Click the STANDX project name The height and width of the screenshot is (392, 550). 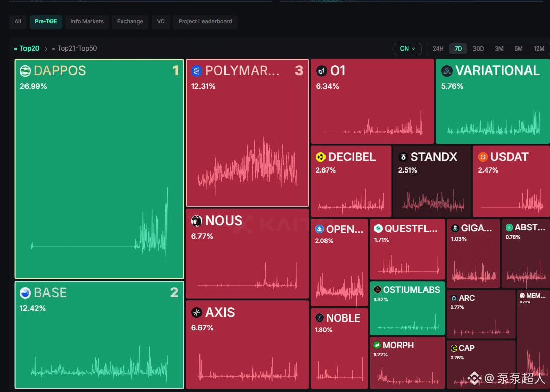(x=434, y=157)
